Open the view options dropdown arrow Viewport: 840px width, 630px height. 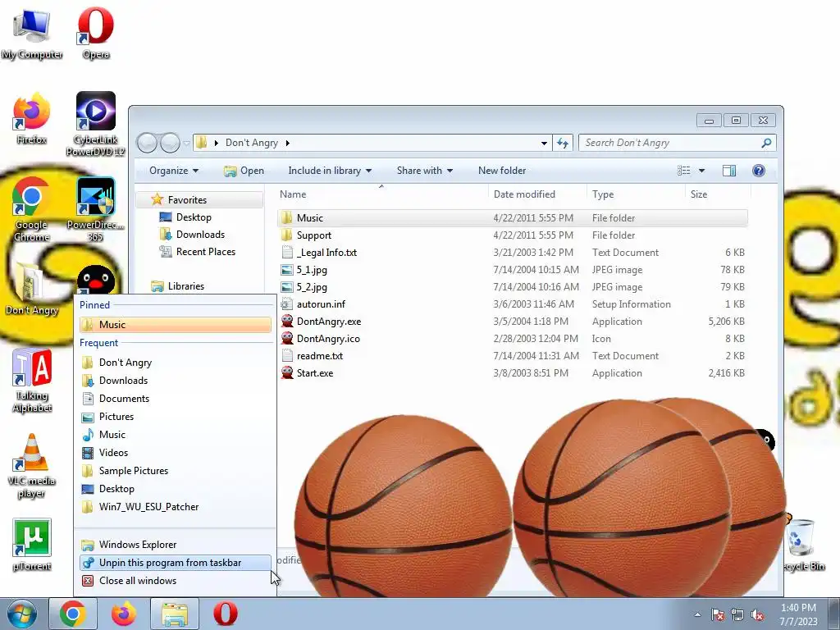pos(702,171)
